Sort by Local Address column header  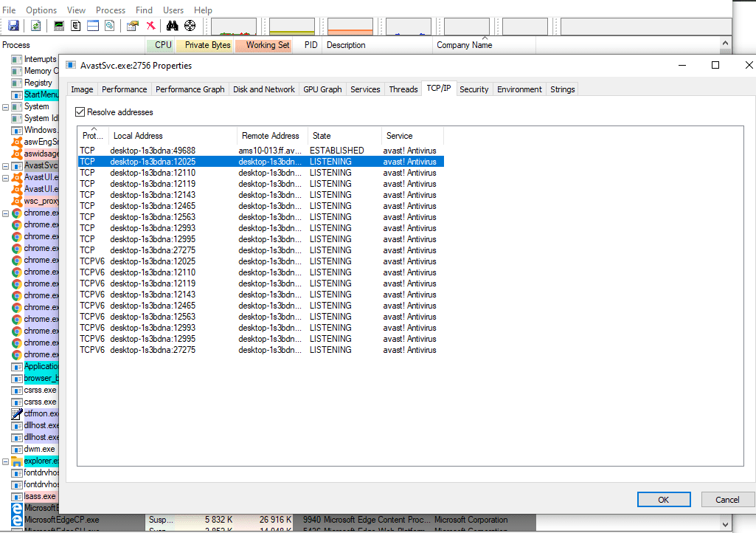(173, 136)
